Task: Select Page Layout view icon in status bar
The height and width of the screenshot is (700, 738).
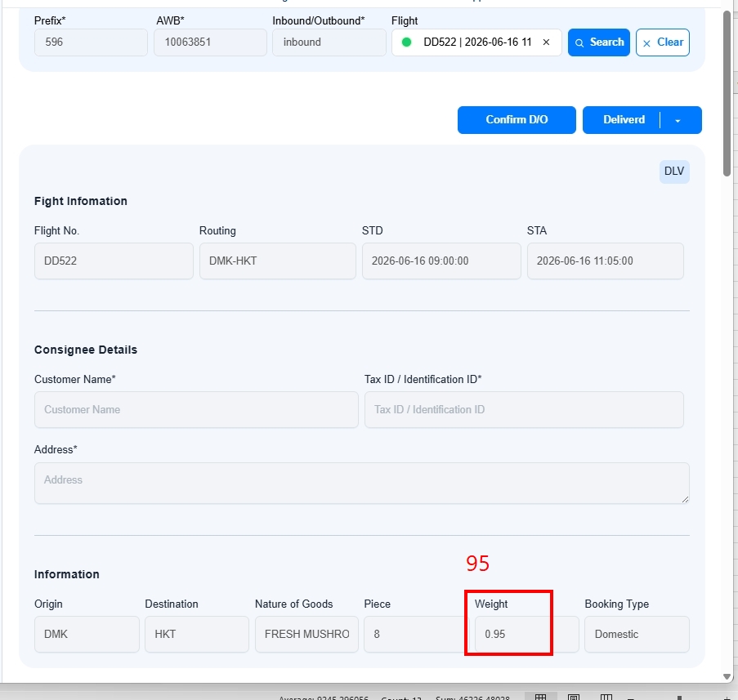Action: tap(573, 697)
